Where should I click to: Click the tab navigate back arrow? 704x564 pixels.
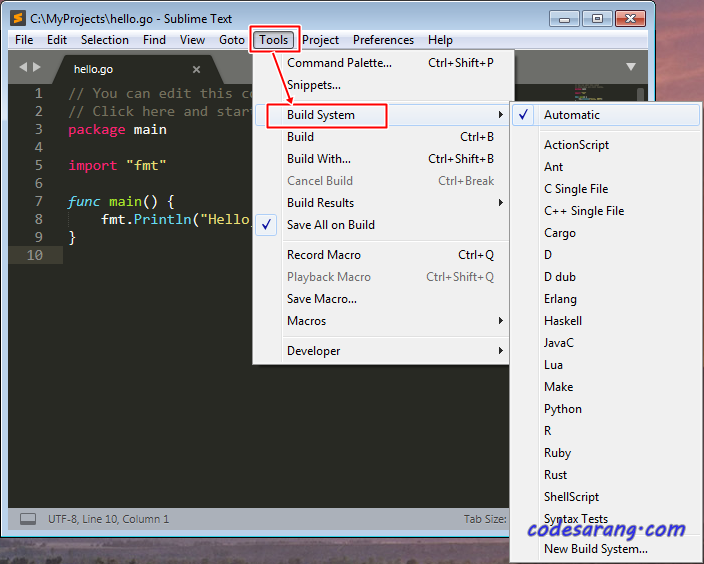[x=23, y=67]
